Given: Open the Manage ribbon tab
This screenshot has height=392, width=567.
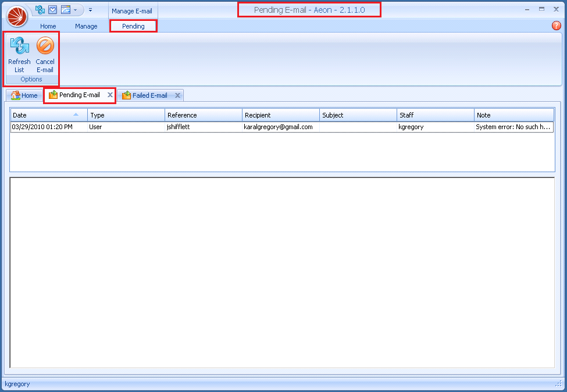Looking at the screenshot, I should 86,26.
